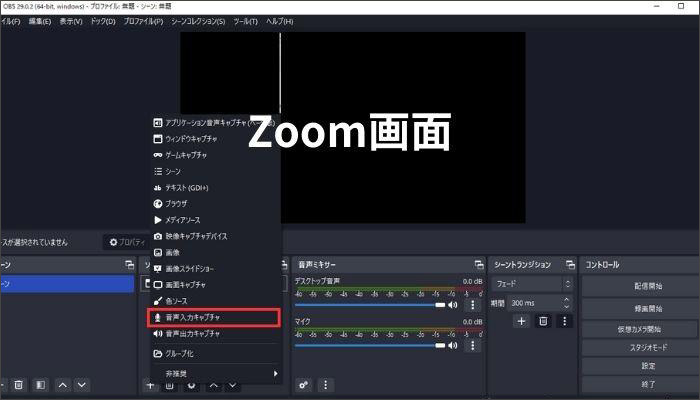The image size is (700, 400).
Task: Add a 色ソース color source
Action: pyautogui.click(x=214, y=301)
